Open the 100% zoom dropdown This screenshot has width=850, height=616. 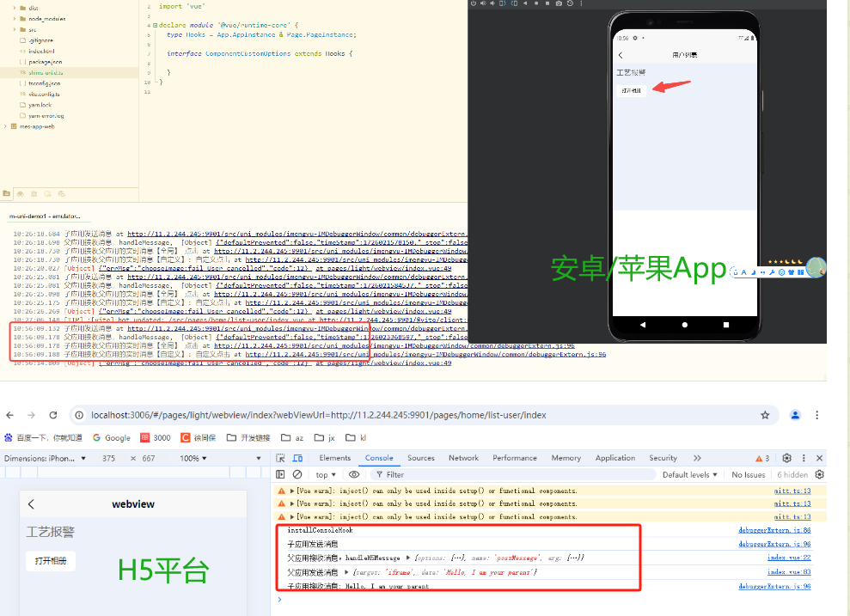tap(193, 458)
